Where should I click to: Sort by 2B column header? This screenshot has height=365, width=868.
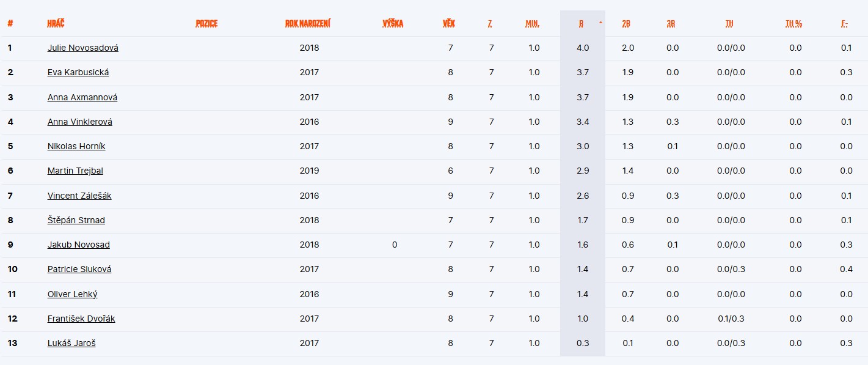pos(626,23)
